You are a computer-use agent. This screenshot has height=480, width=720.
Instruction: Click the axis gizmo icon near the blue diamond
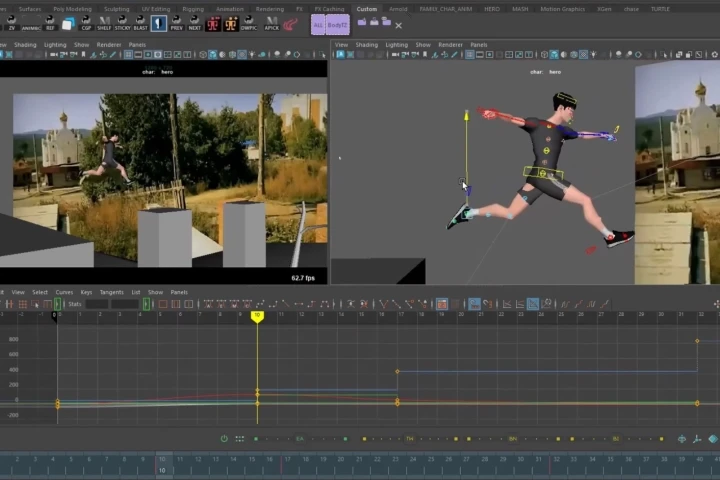click(x=697, y=439)
